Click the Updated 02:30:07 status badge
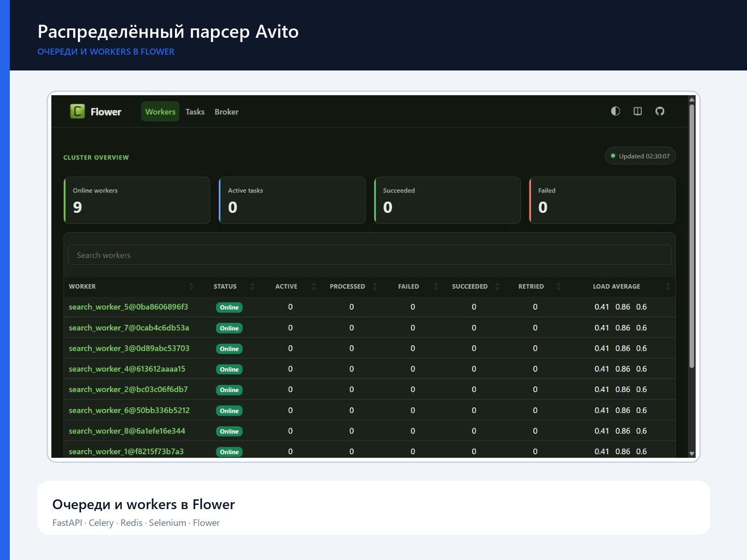Viewport: 747px width, 560px height. (x=640, y=156)
